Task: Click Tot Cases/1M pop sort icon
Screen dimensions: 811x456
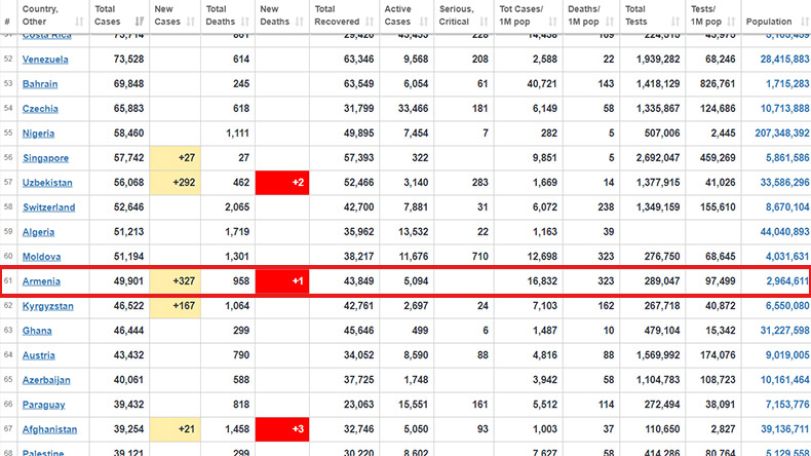Action: pyautogui.click(x=552, y=22)
